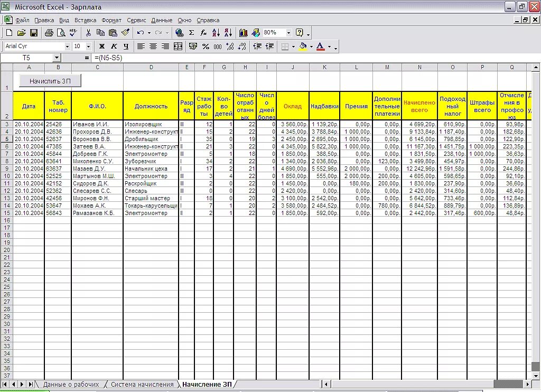Open the Сервис menu
The width and height of the screenshot is (541, 392).
(x=136, y=21)
